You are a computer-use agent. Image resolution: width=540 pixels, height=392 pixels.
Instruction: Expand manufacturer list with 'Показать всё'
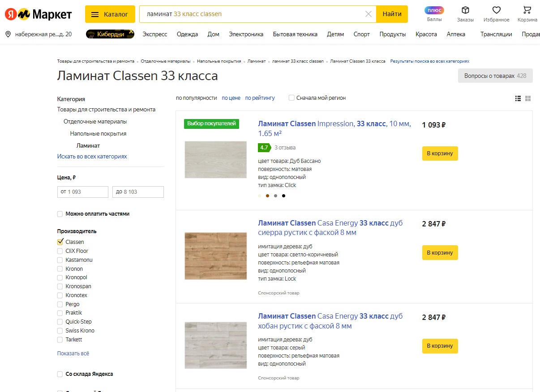click(x=73, y=354)
